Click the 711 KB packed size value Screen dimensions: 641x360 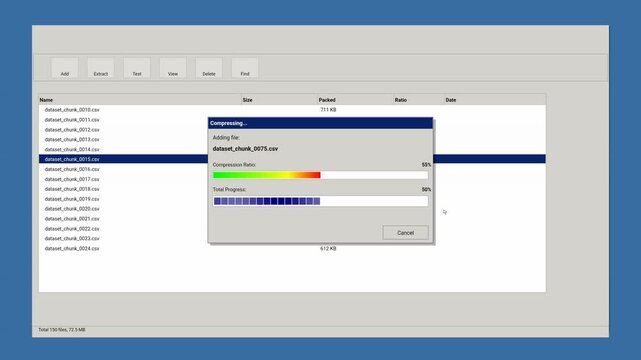[328, 110]
